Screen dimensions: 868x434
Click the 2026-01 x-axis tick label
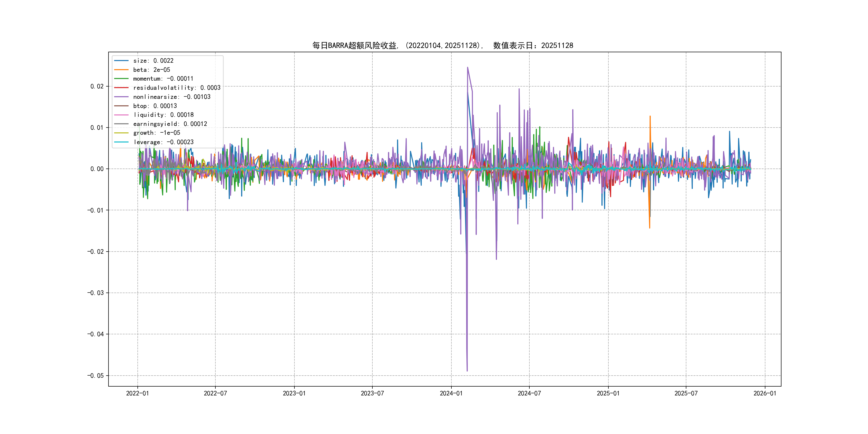pos(765,393)
